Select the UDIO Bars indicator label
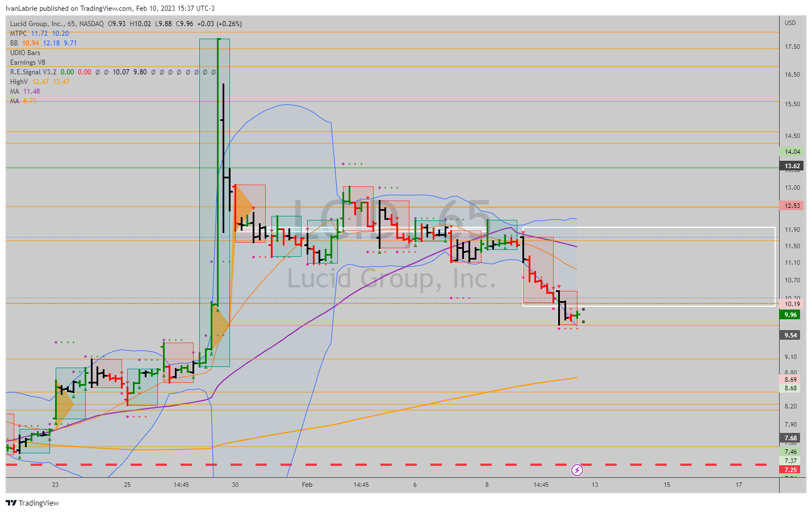812x513 pixels. (x=25, y=53)
